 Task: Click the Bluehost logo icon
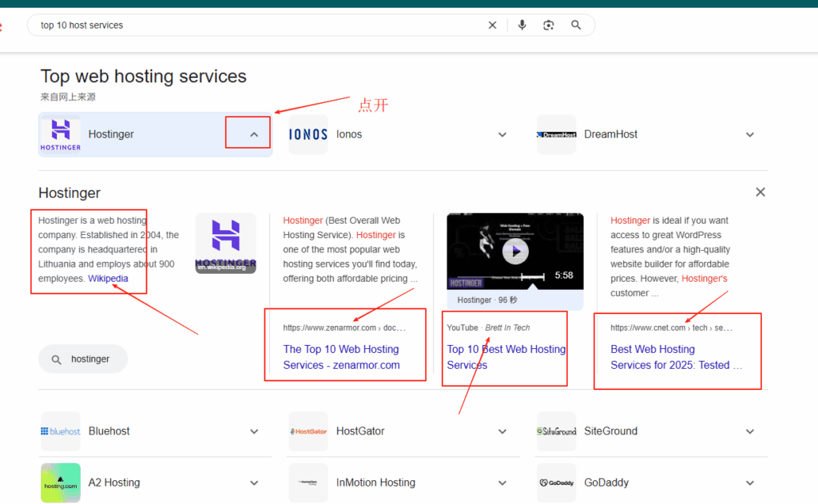click(61, 431)
